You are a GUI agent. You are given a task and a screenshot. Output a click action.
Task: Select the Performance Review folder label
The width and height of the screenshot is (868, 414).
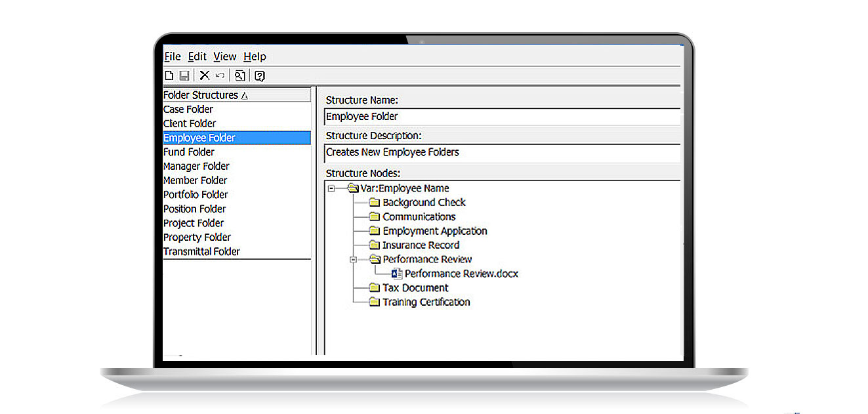[x=427, y=259]
